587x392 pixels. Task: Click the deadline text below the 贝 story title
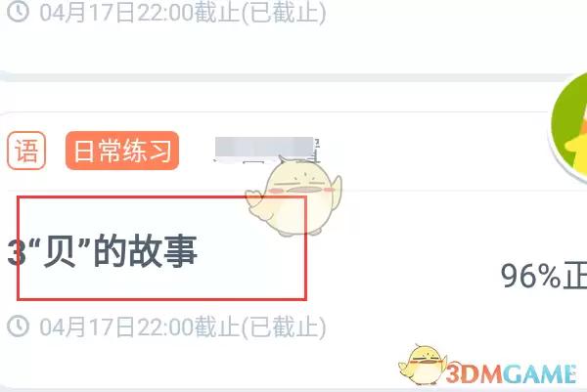tap(183, 327)
